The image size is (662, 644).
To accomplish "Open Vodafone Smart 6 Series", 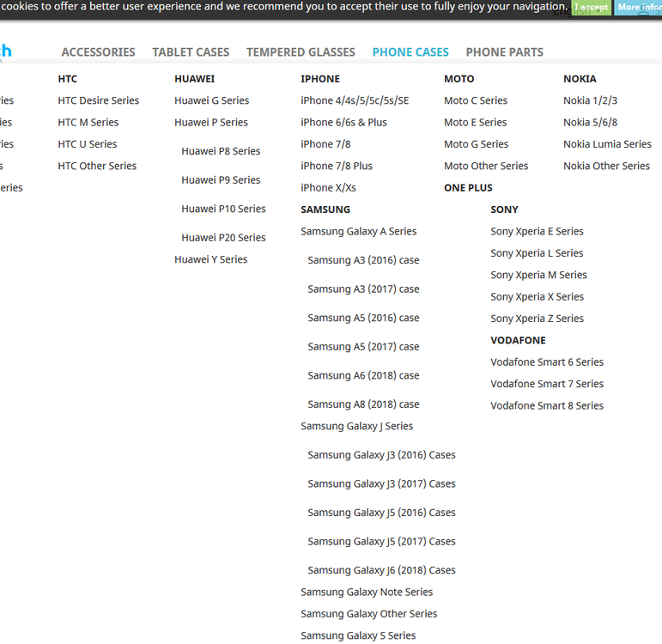I will point(547,362).
